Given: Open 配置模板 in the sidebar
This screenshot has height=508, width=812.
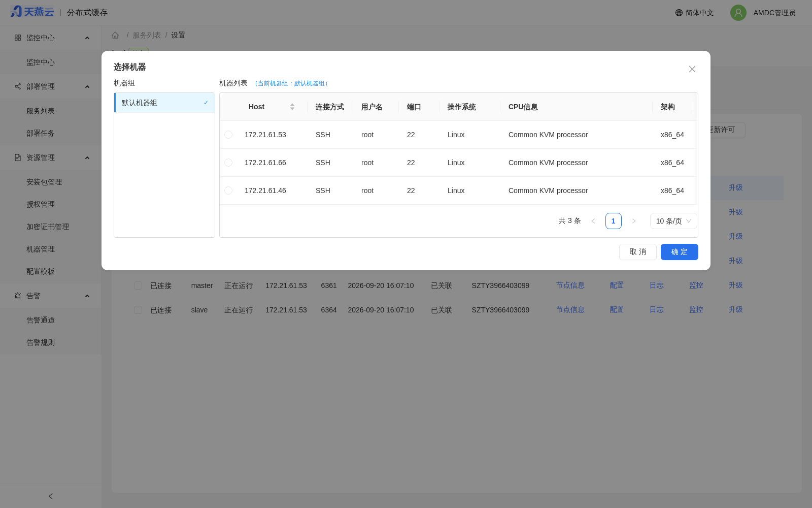Looking at the screenshot, I should [41, 271].
